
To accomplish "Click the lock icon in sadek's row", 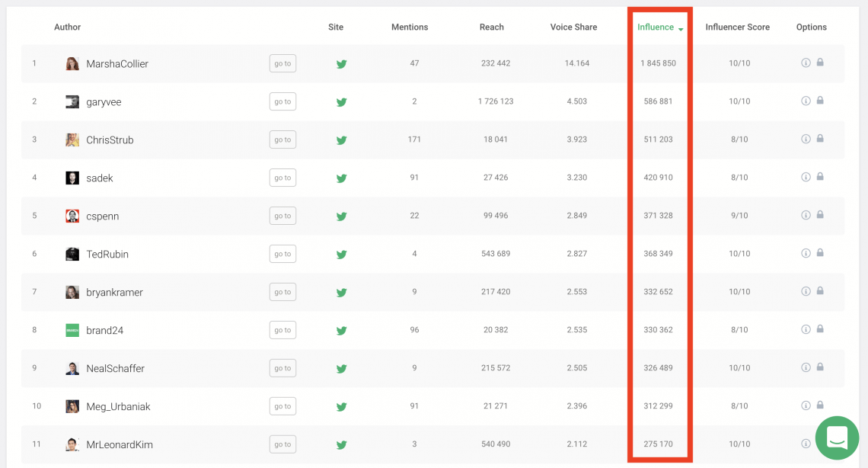I will pos(820,176).
